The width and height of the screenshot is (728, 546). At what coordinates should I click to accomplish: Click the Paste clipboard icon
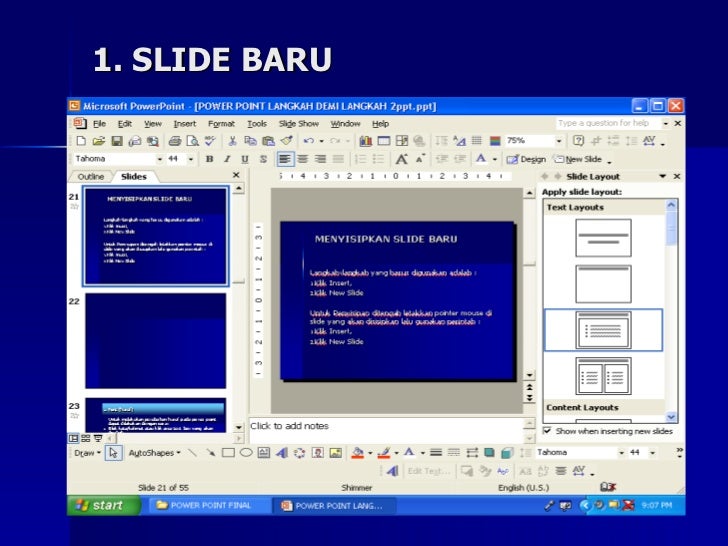click(268, 141)
